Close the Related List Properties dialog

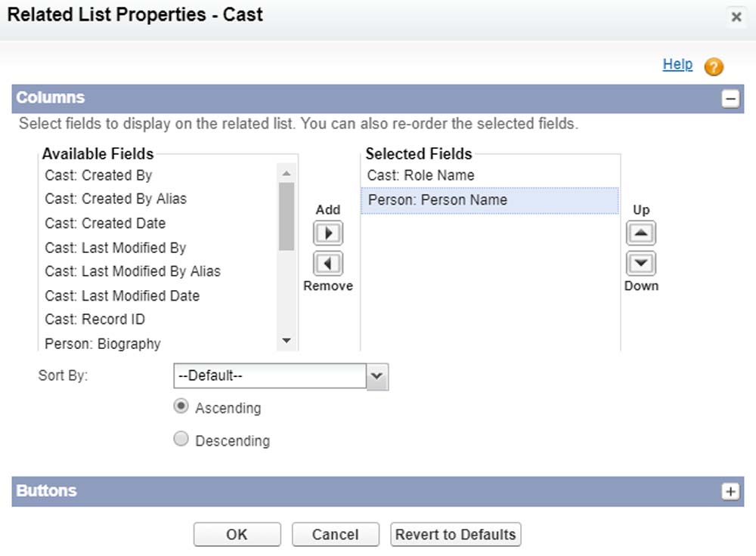pyautogui.click(x=736, y=17)
